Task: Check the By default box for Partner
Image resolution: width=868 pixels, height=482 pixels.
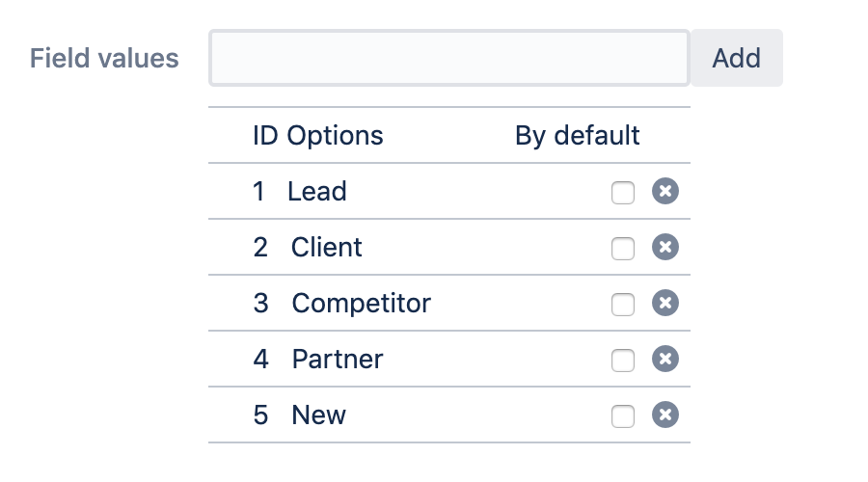Action: pos(623,361)
